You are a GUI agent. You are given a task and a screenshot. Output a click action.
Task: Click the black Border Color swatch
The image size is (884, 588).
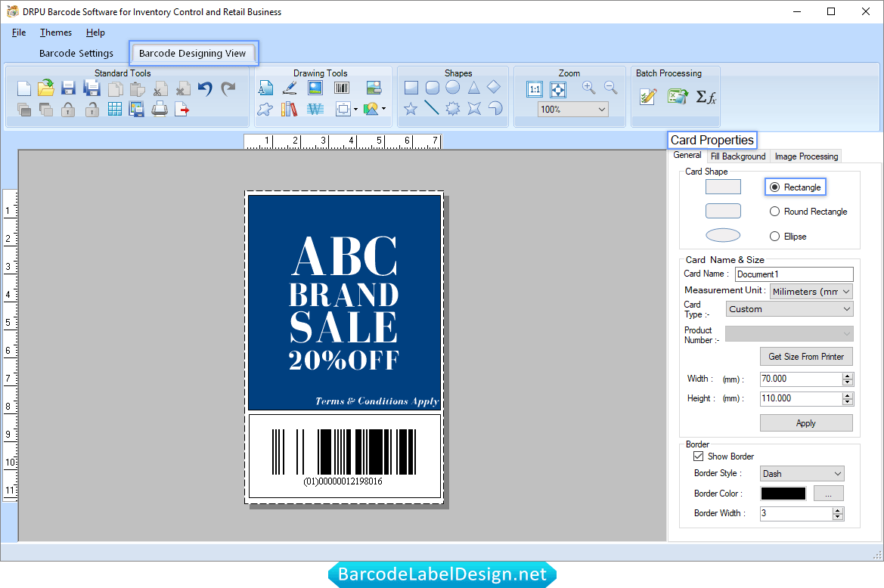click(x=783, y=494)
